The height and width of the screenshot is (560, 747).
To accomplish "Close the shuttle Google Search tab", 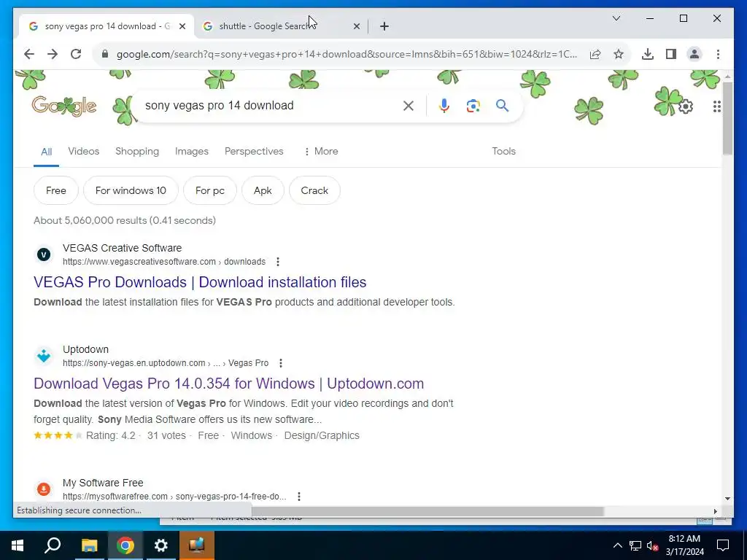I will (356, 26).
